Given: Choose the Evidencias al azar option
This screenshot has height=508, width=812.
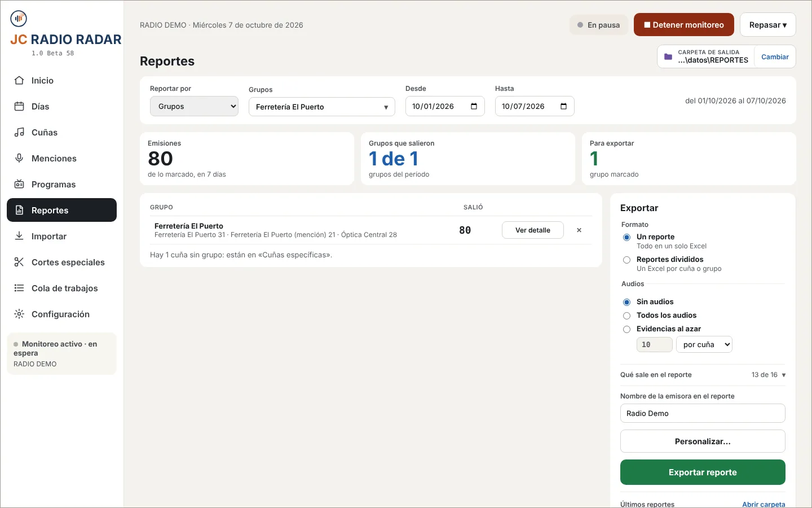Looking at the screenshot, I should click(626, 330).
